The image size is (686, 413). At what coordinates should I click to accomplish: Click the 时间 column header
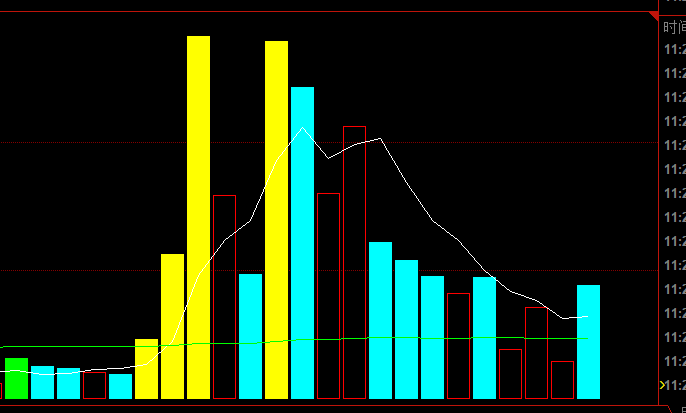pos(674,26)
